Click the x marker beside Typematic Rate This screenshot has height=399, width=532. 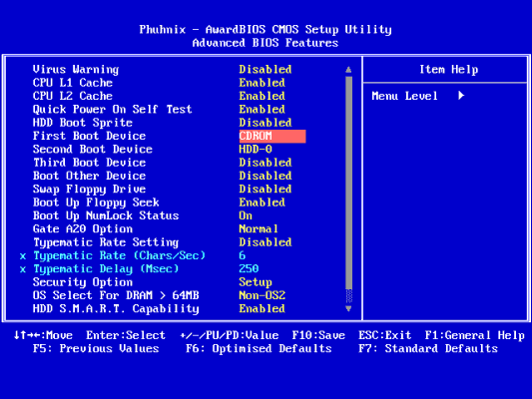coord(23,256)
